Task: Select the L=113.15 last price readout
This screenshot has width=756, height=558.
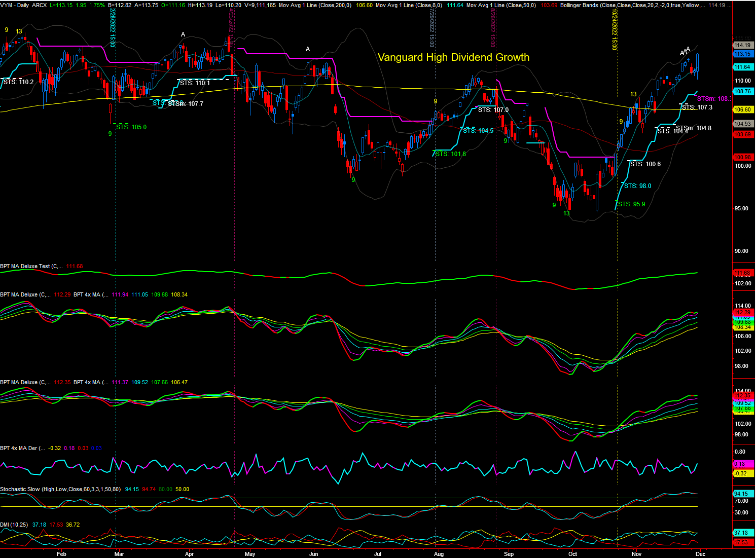Action: pyautogui.click(x=61, y=5)
